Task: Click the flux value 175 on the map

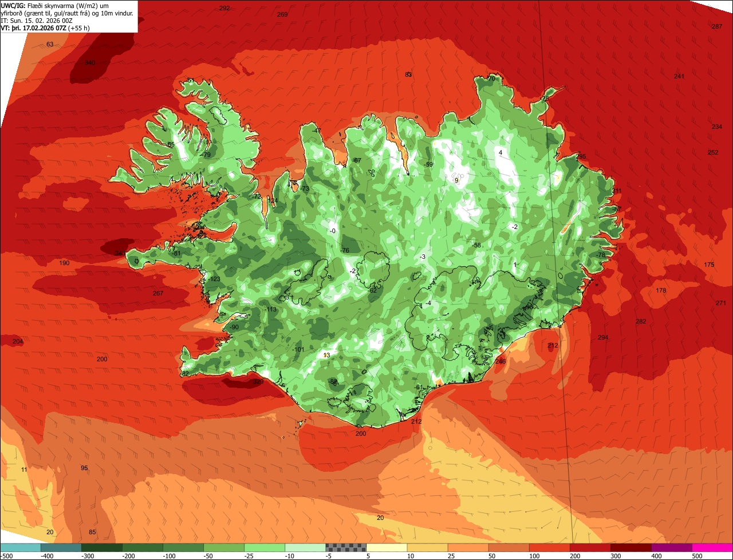Action: pyautogui.click(x=710, y=265)
